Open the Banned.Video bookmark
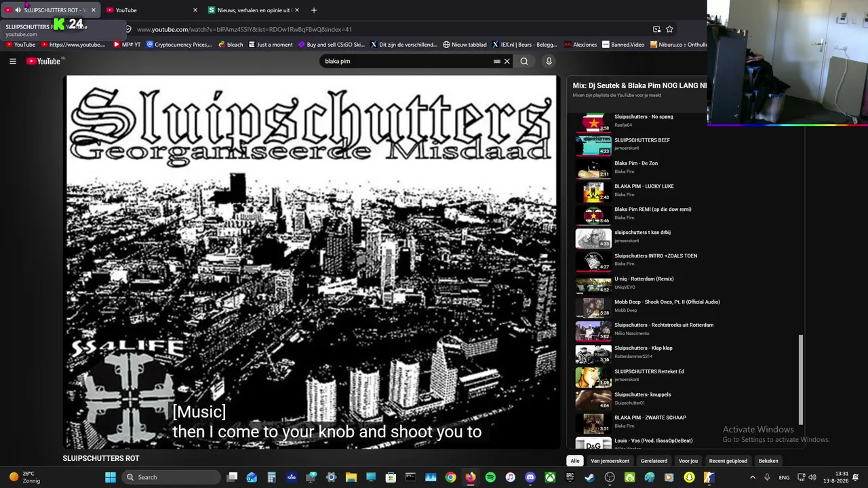The height and width of the screenshot is (488, 868). pyautogui.click(x=623, y=45)
